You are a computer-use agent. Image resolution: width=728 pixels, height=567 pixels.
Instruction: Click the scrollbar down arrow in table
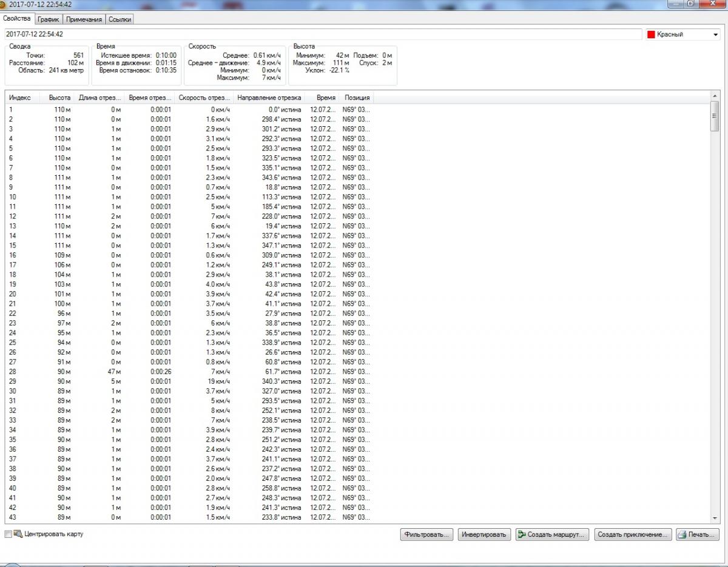[x=715, y=518]
